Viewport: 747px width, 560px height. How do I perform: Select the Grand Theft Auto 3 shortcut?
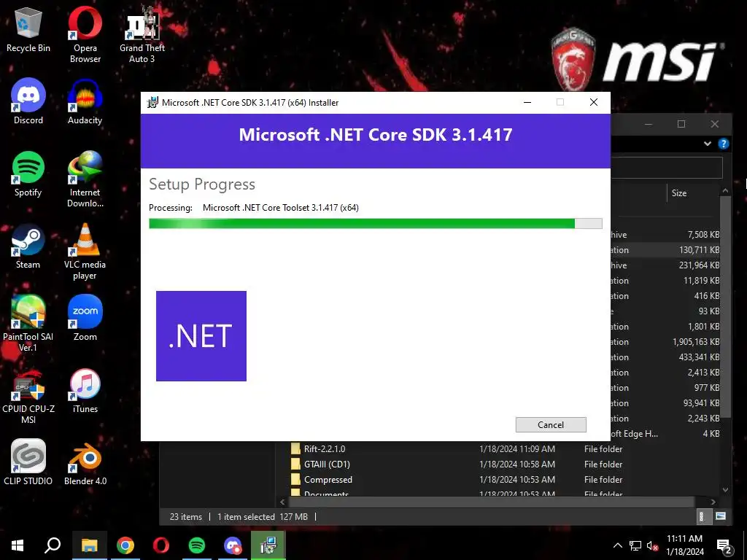click(142, 34)
